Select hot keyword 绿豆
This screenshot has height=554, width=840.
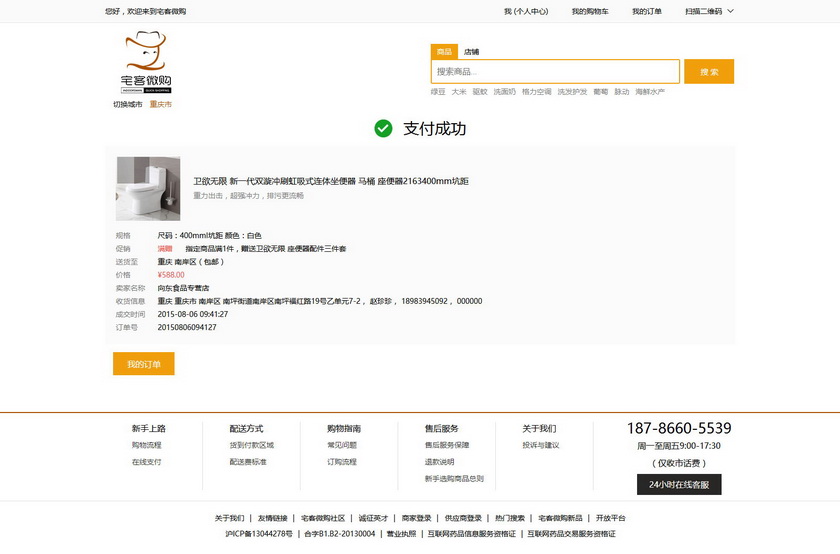click(438, 92)
